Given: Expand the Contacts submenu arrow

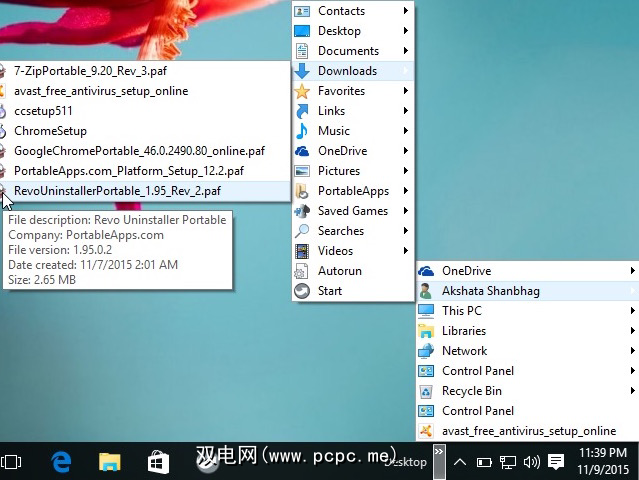Looking at the screenshot, I should pos(405,11).
